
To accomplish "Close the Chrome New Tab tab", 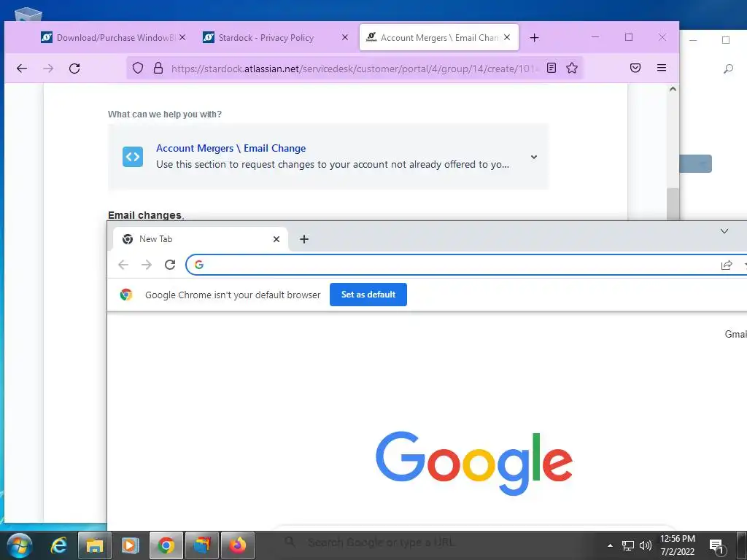I will [276, 239].
